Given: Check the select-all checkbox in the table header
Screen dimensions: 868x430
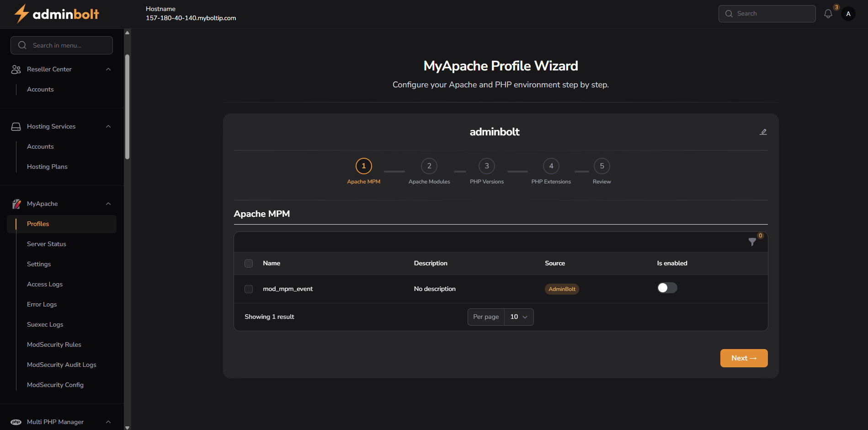Looking at the screenshot, I should 249,263.
